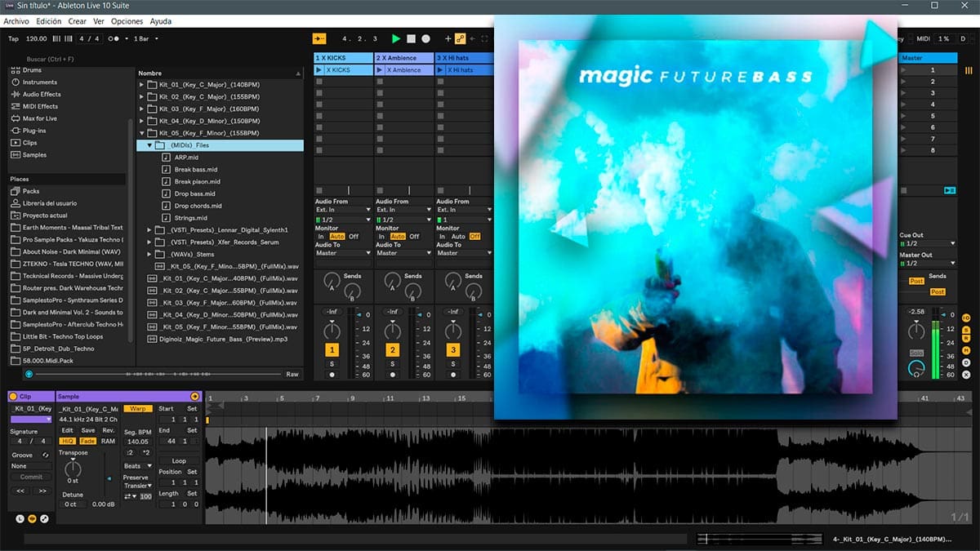Screen dimensions: 980x551
Task: Click the sample Save button
Action: pyautogui.click(x=87, y=430)
